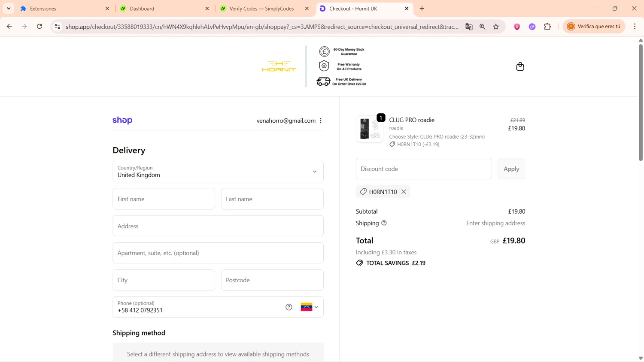The height and width of the screenshot is (362, 644).
Task: Click the H0RN1T10 (-£2.19) line under product
Action: pyautogui.click(x=414, y=145)
